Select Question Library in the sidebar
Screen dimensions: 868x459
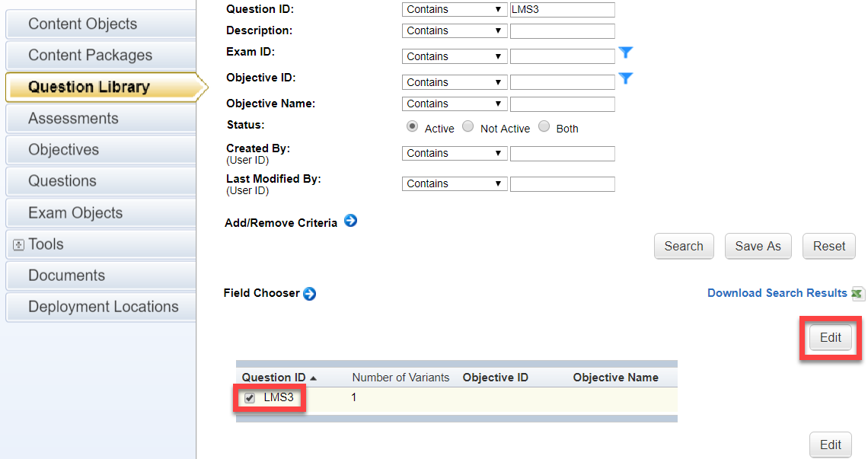pos(105,87)
